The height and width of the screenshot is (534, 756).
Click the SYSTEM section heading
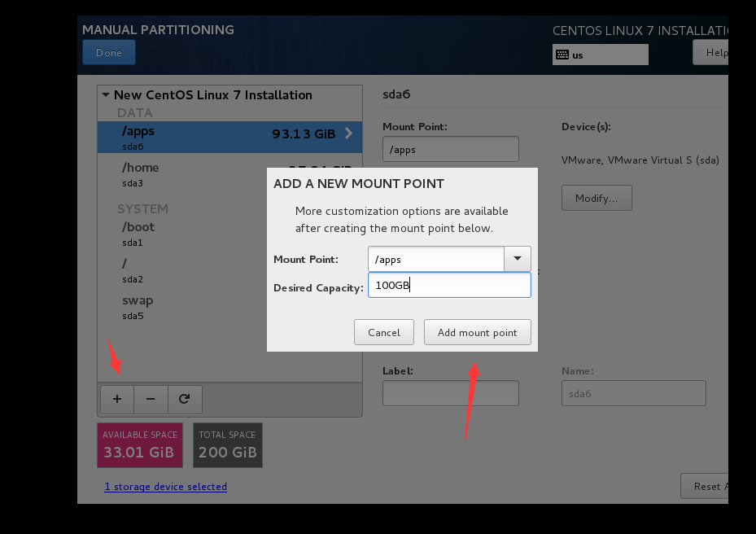coord(142,209)
